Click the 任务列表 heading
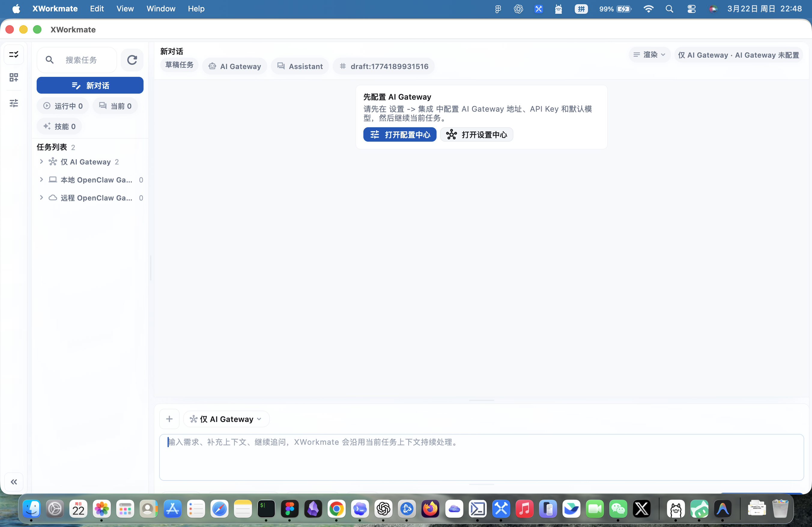This screenshot has height=527, width=812. tap(52, 147)
